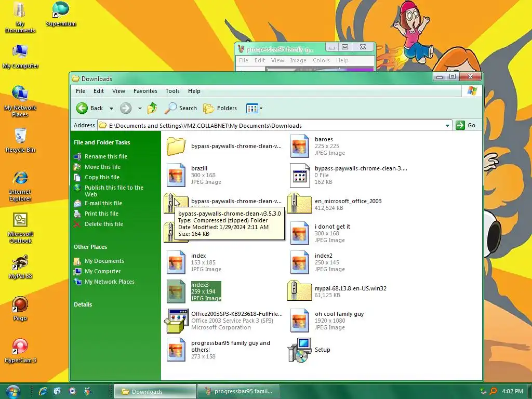532x399 pixels.
Task: Click the Back arrow icon
Action: (82, 108)
